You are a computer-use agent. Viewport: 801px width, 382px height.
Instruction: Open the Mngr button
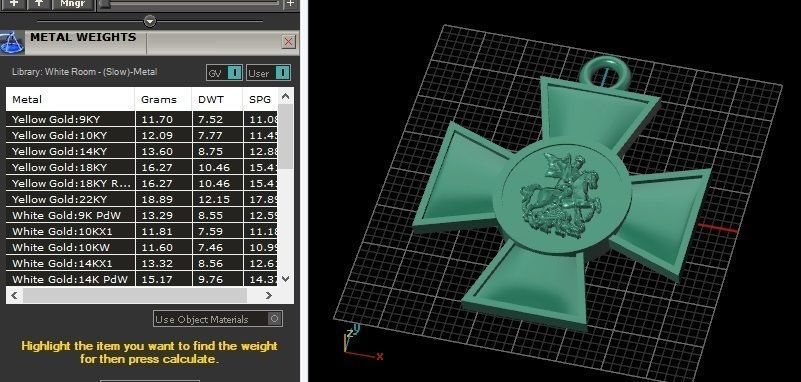tap(73, 4)
